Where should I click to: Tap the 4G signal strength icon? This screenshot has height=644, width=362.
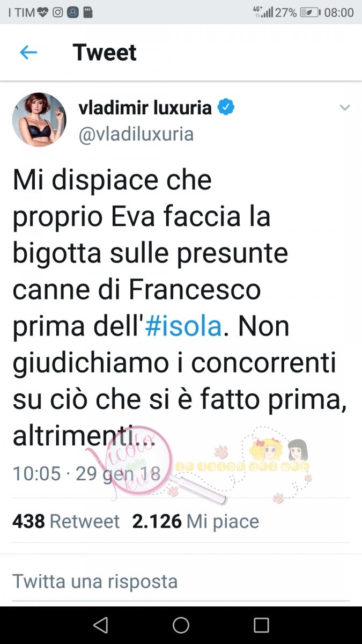point(263,12)
